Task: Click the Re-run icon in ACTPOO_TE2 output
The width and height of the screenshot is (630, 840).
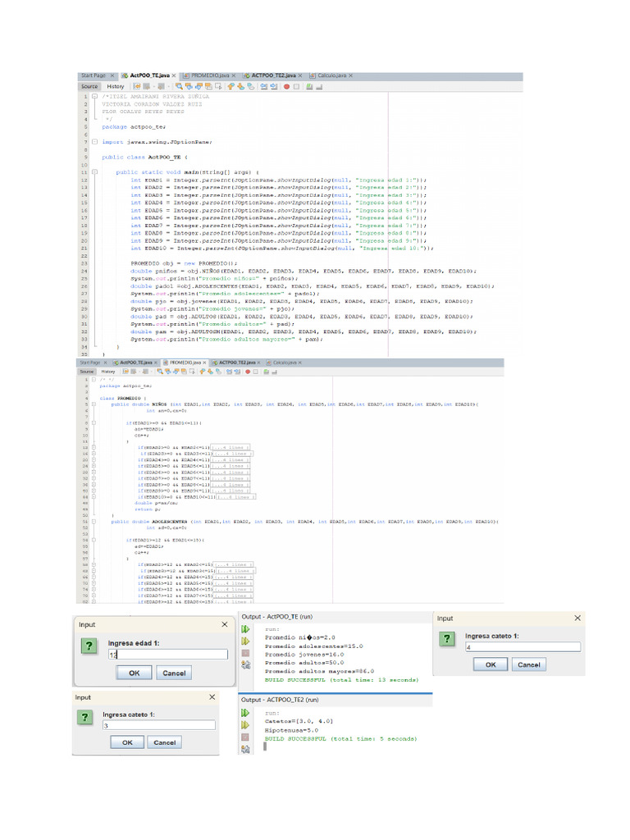Action: click(244, 713)
